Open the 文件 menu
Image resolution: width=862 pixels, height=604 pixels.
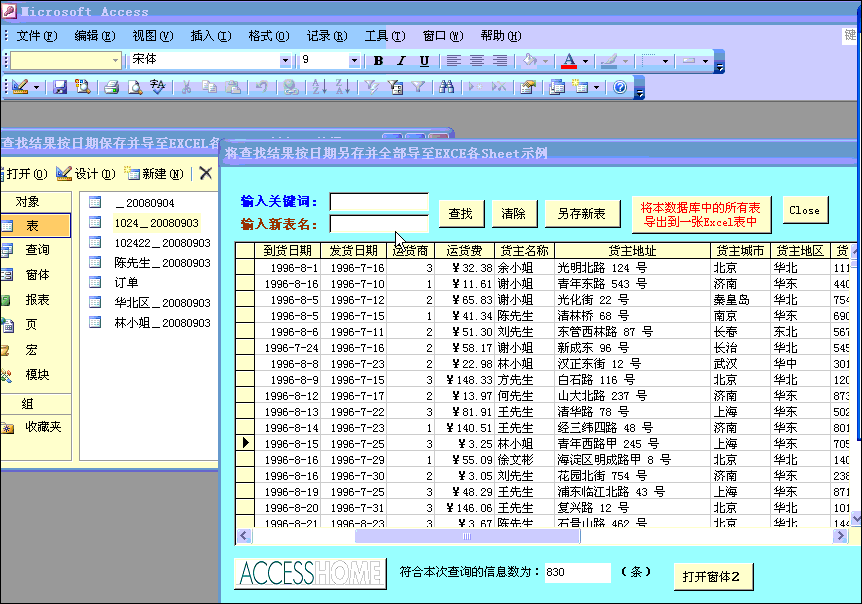36,36
